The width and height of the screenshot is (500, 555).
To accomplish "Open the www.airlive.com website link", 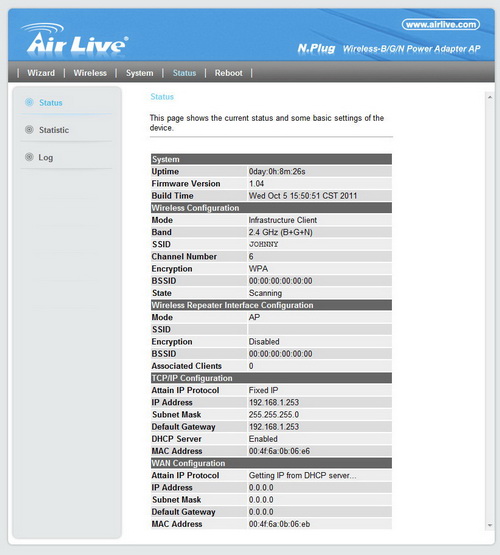I will 441,24.
